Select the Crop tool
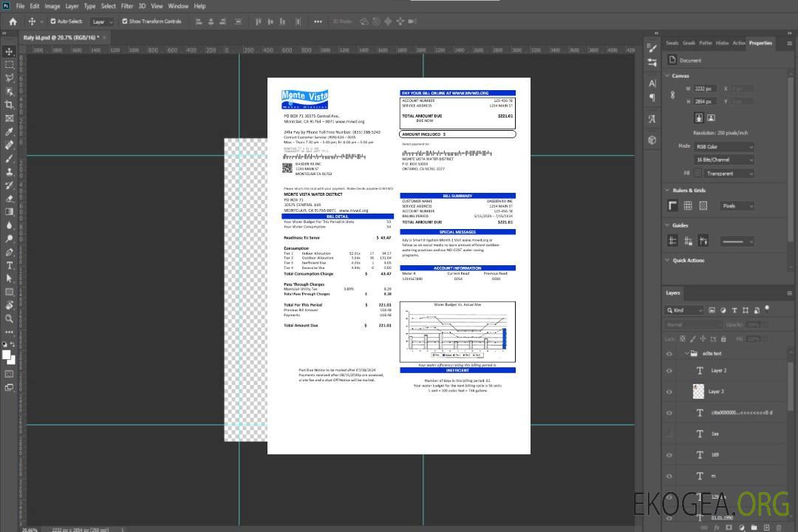Image resolution: width=798 pixels, height=532 pixels. 9,105
